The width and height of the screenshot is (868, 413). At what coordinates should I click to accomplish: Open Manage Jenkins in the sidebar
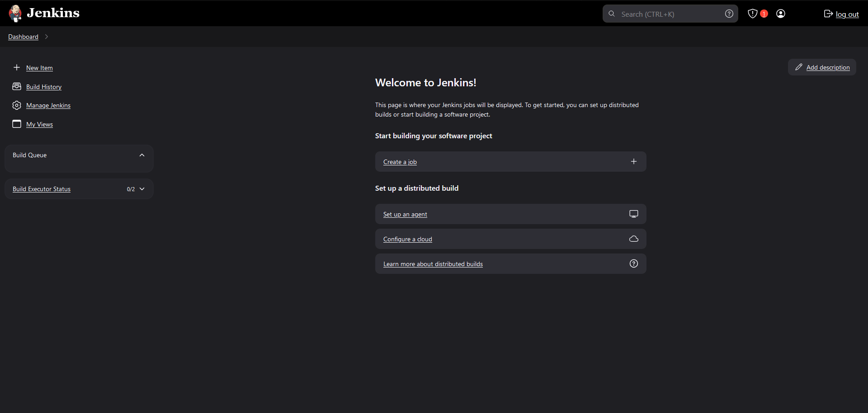[48, 105]
